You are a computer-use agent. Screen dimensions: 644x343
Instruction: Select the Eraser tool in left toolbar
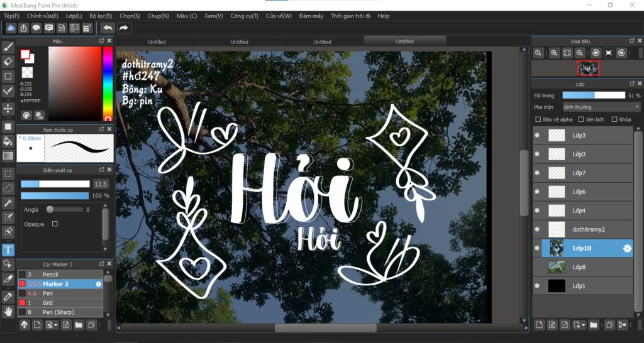click(8, 62)
